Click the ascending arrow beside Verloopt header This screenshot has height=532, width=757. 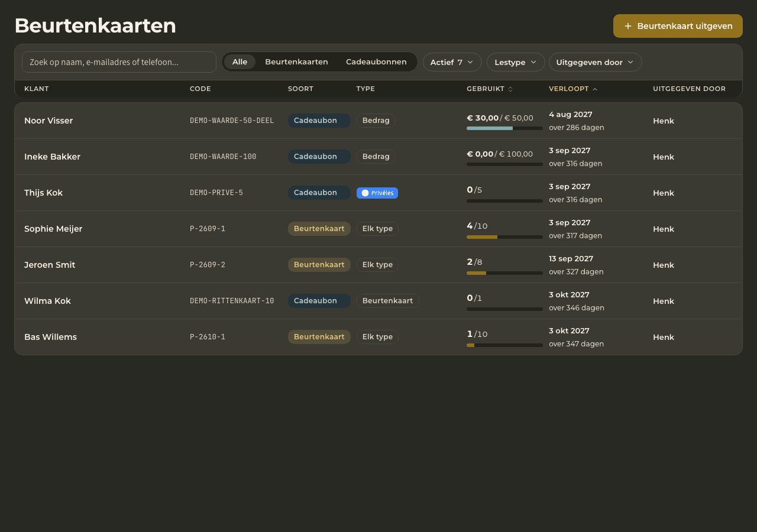tap(595, 89)
